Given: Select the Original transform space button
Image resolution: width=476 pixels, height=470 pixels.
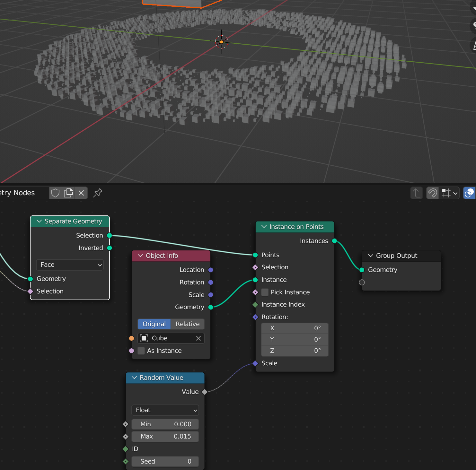Looking at the screenshot, I should 154,324.
